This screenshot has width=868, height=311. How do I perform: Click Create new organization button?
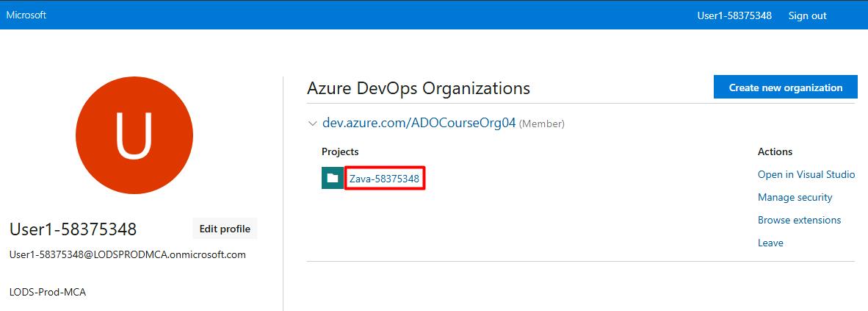(786, 87)
